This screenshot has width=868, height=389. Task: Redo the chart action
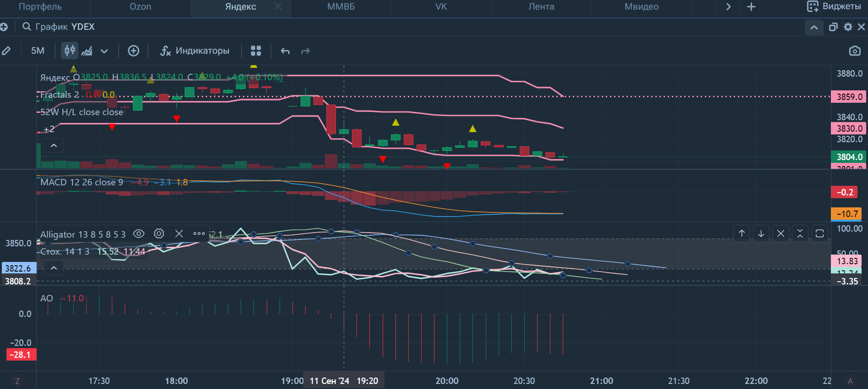[305, 51]
